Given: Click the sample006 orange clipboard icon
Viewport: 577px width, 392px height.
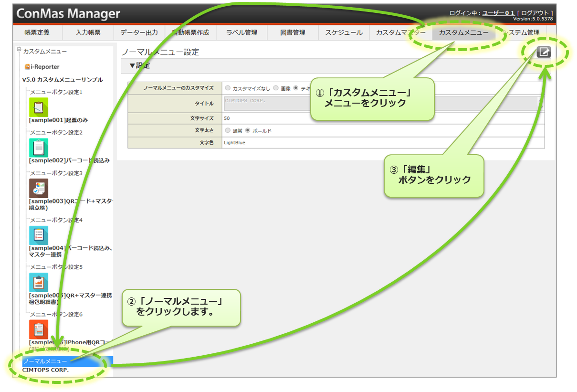Looking at the screenshot, I should click(x=39, y=329).
